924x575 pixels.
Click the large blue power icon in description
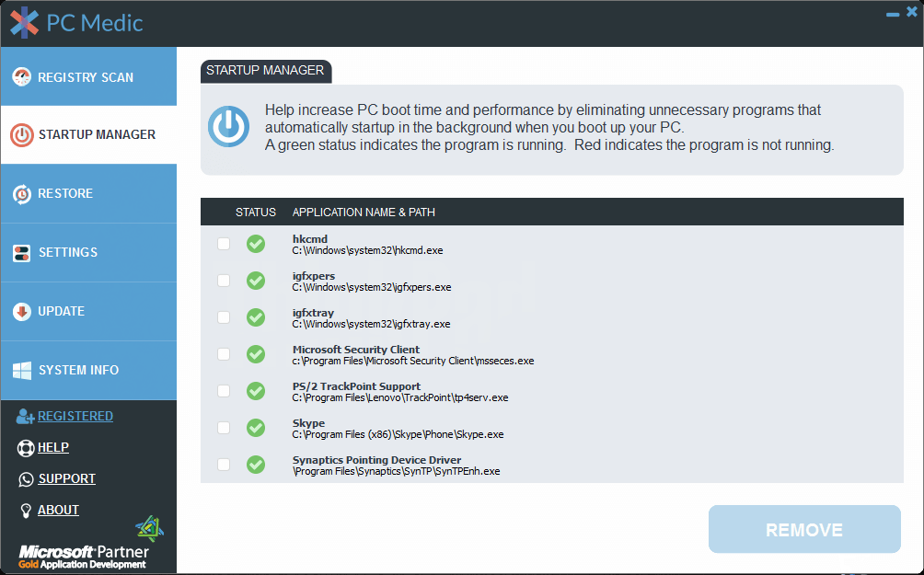pyautogui.click(x=228, y=127)
